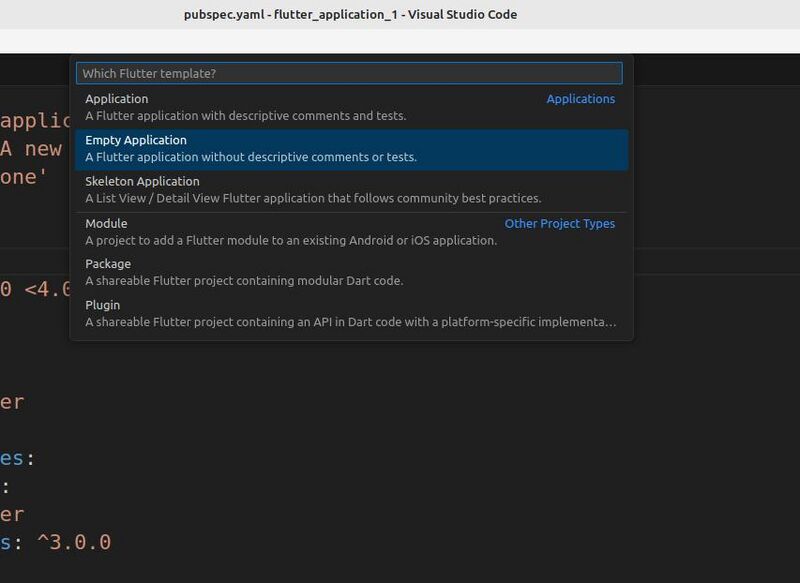The height and width of the screenshot is (583, 800).
Task: Focus the 'Which Flutter template?' input field
Action: click(x=349, y=73)
